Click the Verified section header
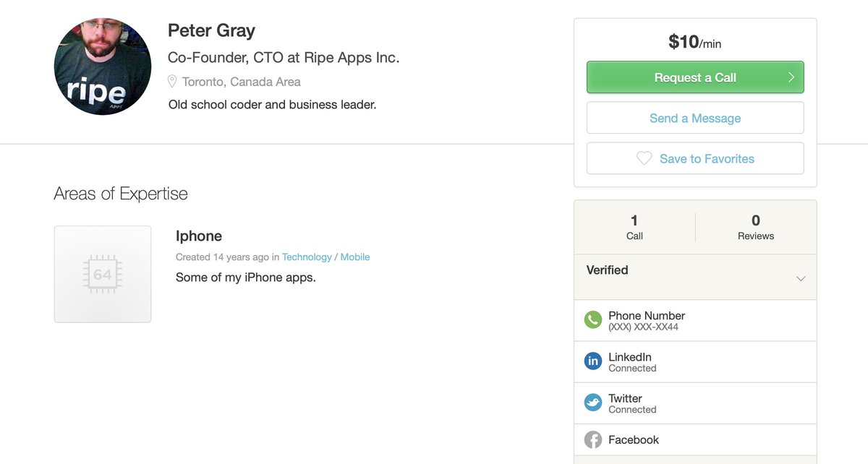868x464 pixels. point(695,277)
